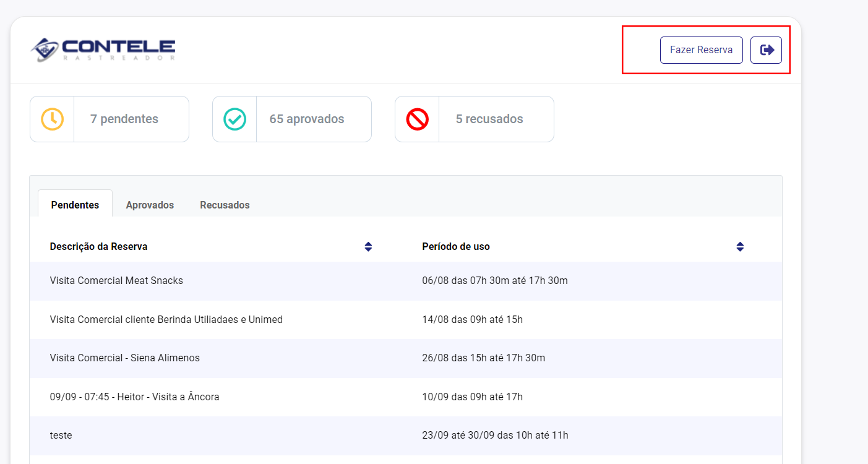Open the Recusados tab

225,205
